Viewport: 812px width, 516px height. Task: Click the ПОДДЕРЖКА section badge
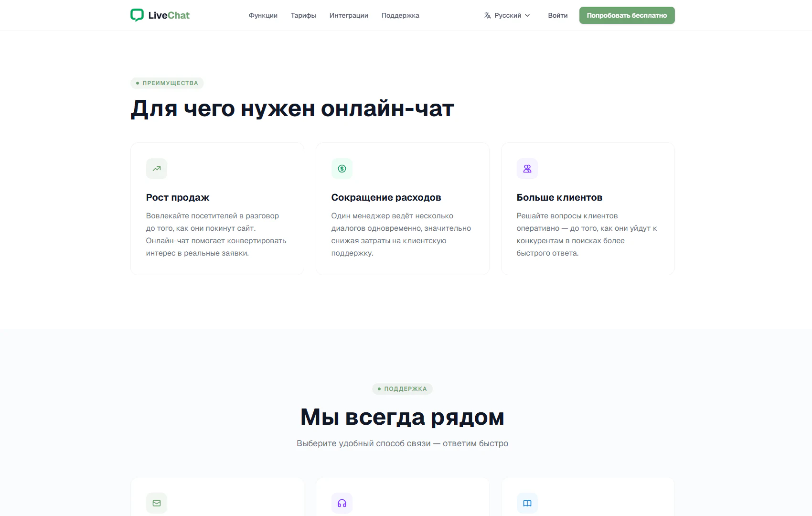402,389
